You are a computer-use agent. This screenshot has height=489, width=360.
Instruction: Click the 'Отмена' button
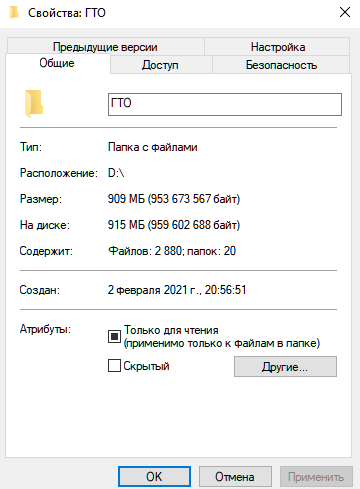(235, 477)
